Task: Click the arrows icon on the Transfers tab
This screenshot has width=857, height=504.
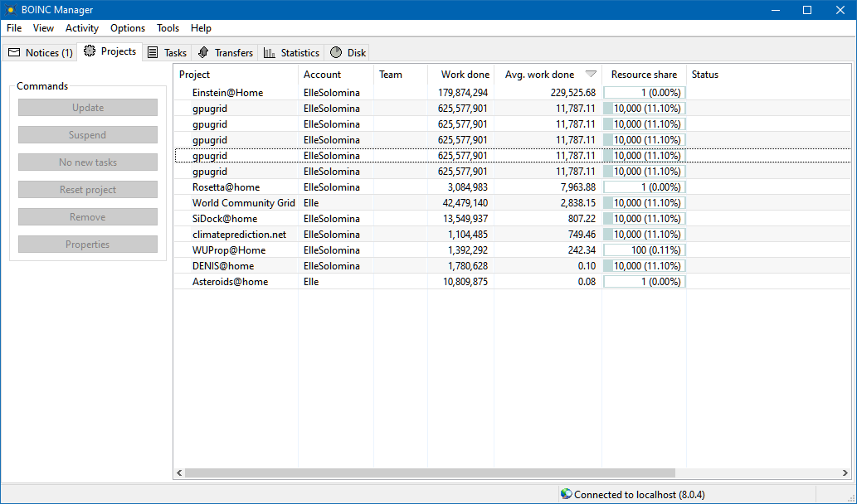Action: 203,52
